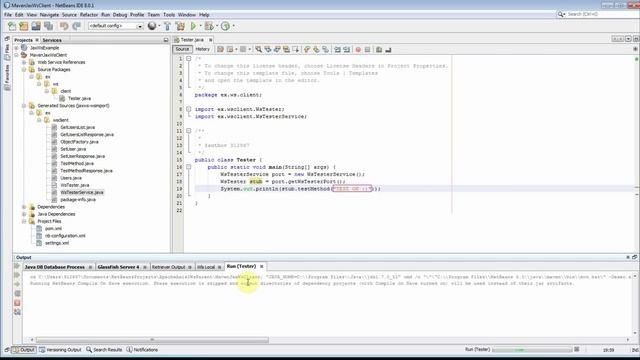Click the History view button
The width and height of the screenshot is (640, 360).
tap(202, 49)
